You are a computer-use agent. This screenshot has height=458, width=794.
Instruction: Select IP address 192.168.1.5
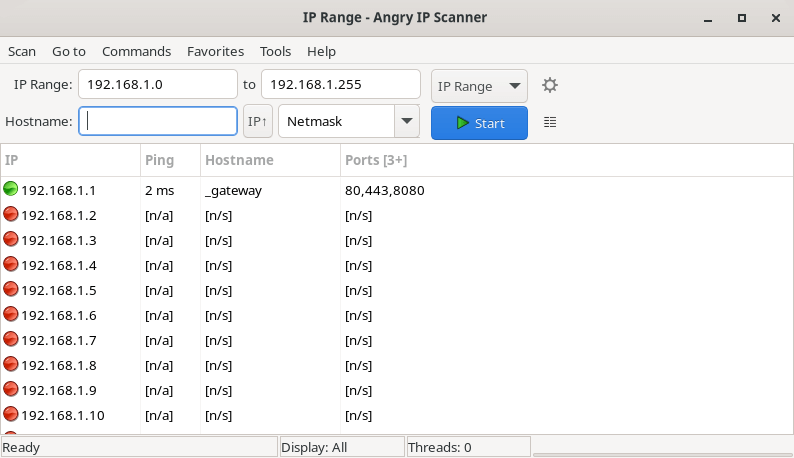click(59, 290)
